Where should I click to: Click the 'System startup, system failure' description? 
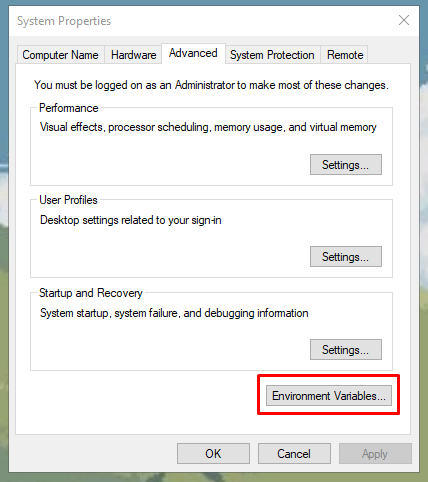[174, 313]
